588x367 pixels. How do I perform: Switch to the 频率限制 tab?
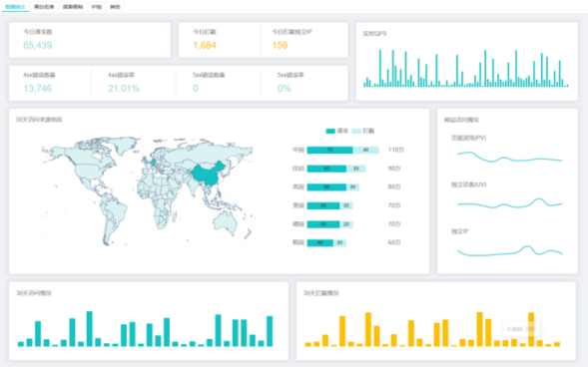73,7
